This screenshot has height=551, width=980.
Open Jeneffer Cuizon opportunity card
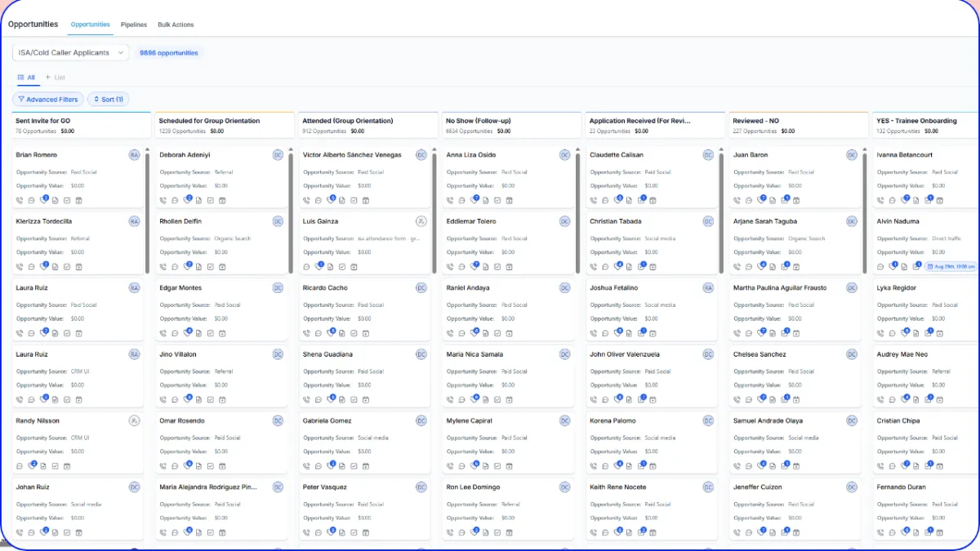[x=795, y=509]
